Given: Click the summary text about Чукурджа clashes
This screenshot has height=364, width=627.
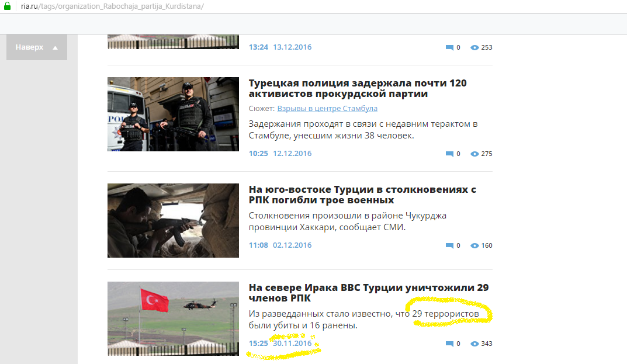Looking at the screenshot, I should click(x=347, y=221).
